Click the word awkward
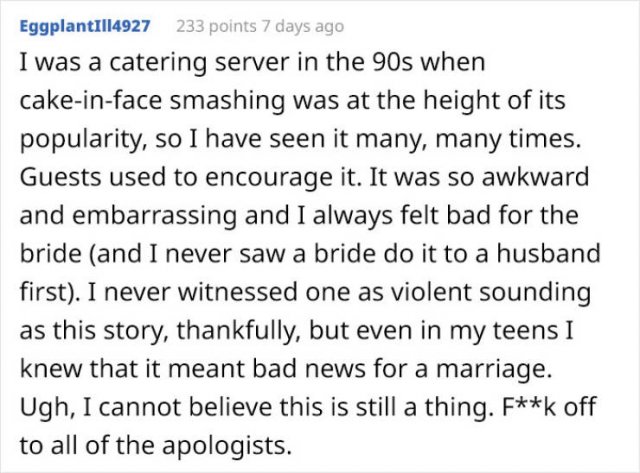This screenshot has height=473, width=640. 536,178
